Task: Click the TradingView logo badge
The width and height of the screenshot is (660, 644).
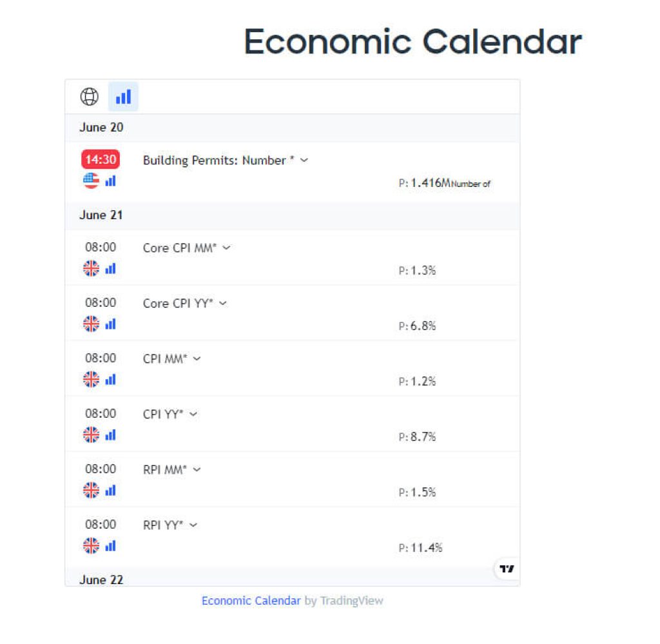Action: pos(507,569)
